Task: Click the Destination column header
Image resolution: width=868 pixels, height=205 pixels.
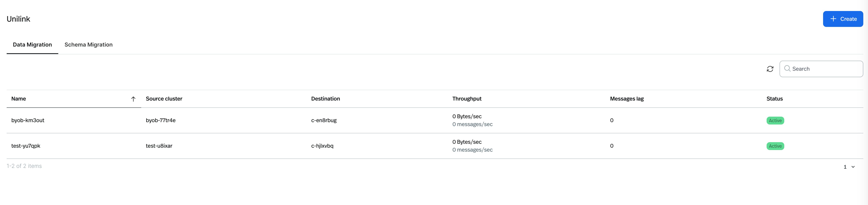Action: point(325,98)
